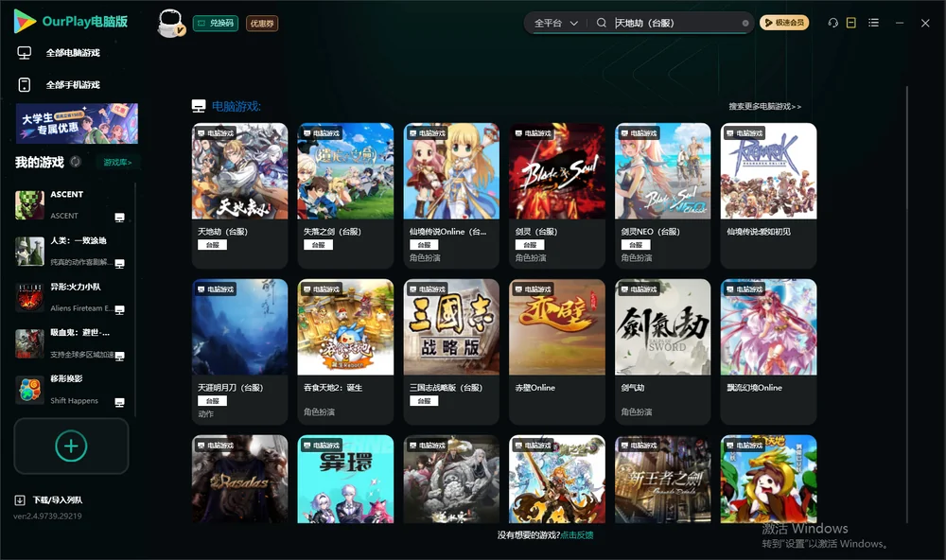Click the PC icon in the 异形火力小队 row

coord(119,310)
